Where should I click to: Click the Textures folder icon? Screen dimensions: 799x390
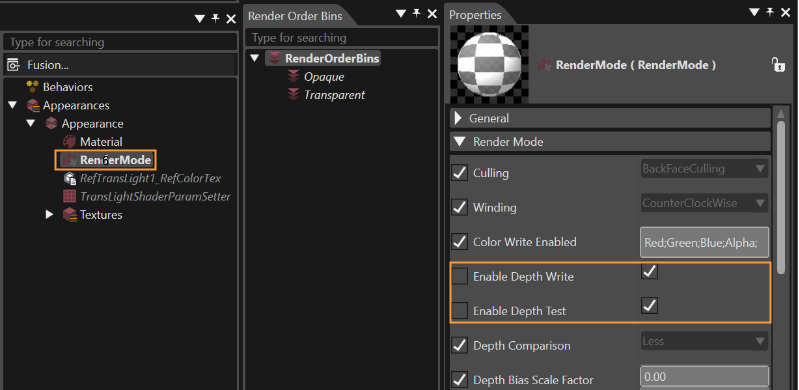coord(69,215)
